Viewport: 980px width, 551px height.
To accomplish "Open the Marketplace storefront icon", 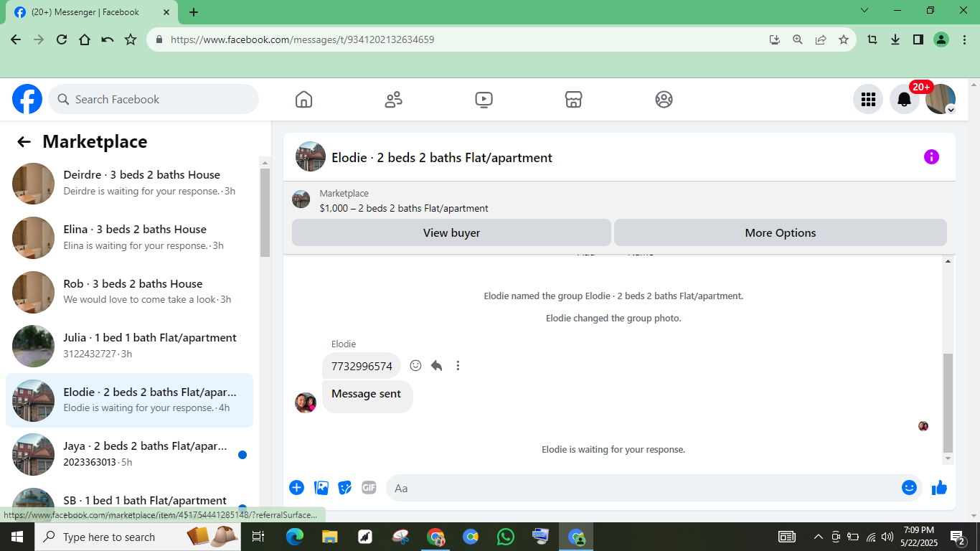I will point(573,99).
